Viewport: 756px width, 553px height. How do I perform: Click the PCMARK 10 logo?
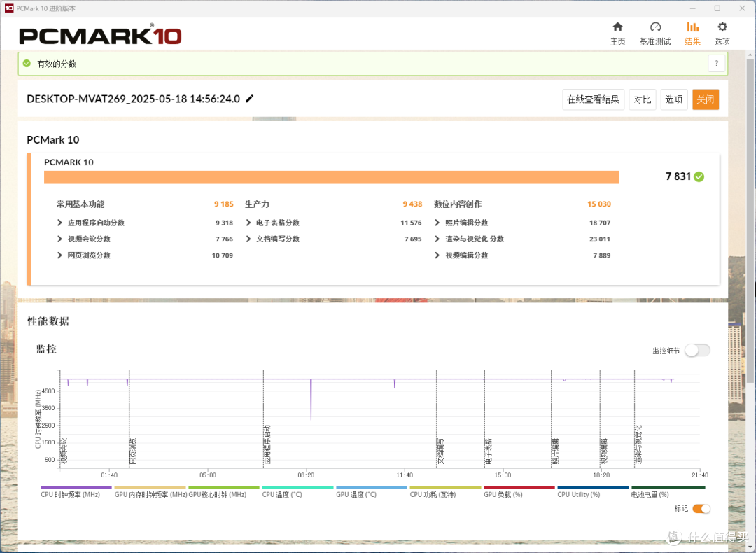[x=100, y=35]
